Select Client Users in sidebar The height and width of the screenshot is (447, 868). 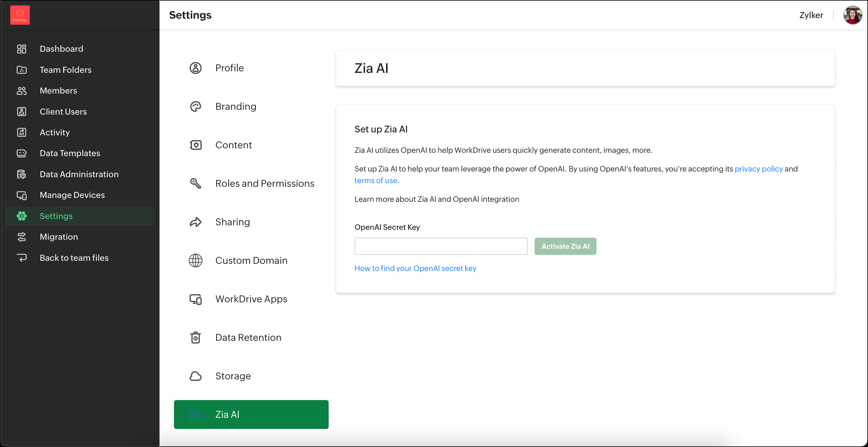pyautogui.click(x=80, y=112)
